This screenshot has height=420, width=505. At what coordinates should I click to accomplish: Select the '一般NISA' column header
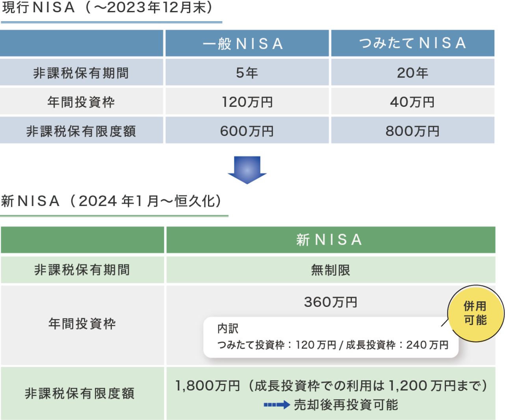click(x=247, y=43)
